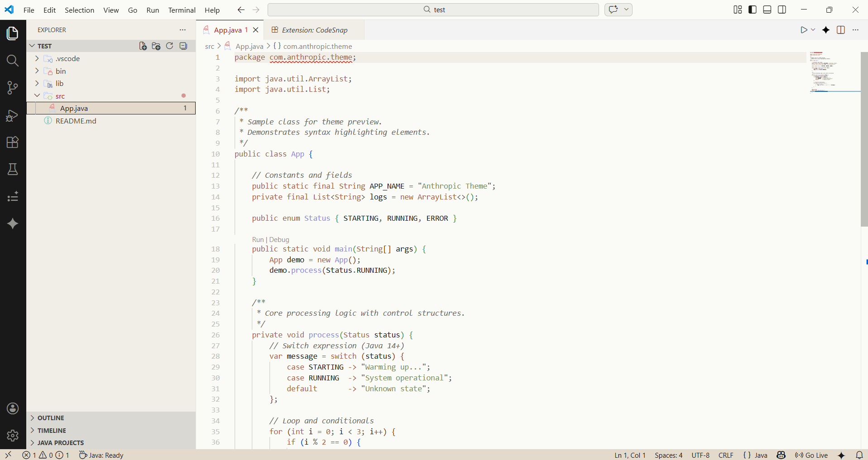Collapse the src folder
Image resolution: width=868 pixels, height=460 pixels.
[x=111, y=96]
